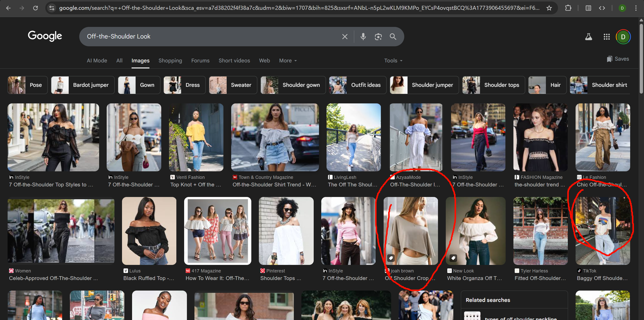Open the browser extensions puzzle icon
Screen dimensions: 644x320
[x=568, y=8]
